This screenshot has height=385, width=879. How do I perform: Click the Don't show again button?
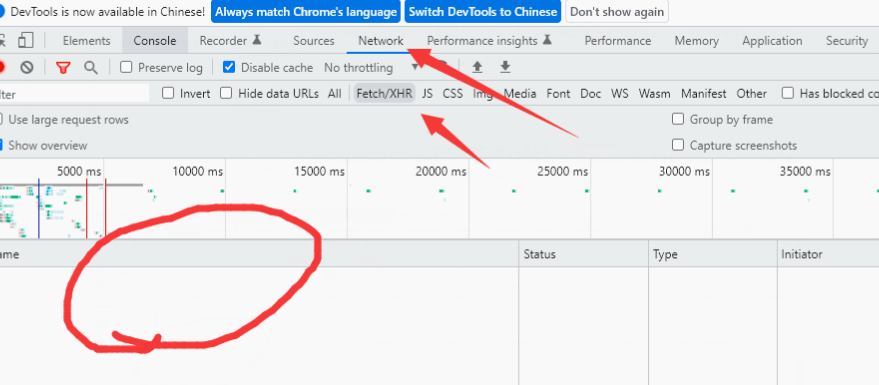617,12
